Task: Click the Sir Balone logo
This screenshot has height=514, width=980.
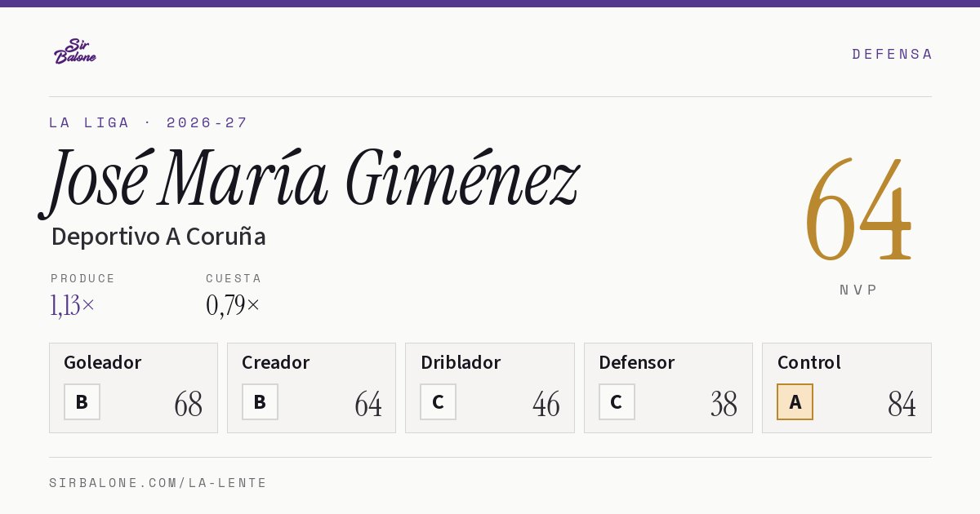Action: point(75,51)
